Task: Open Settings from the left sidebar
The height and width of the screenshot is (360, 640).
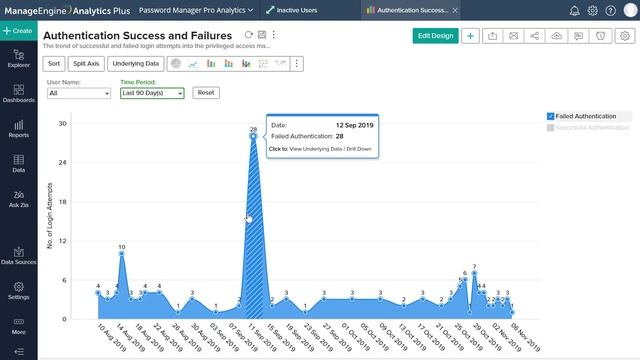Action: click(x=18, y=291)
